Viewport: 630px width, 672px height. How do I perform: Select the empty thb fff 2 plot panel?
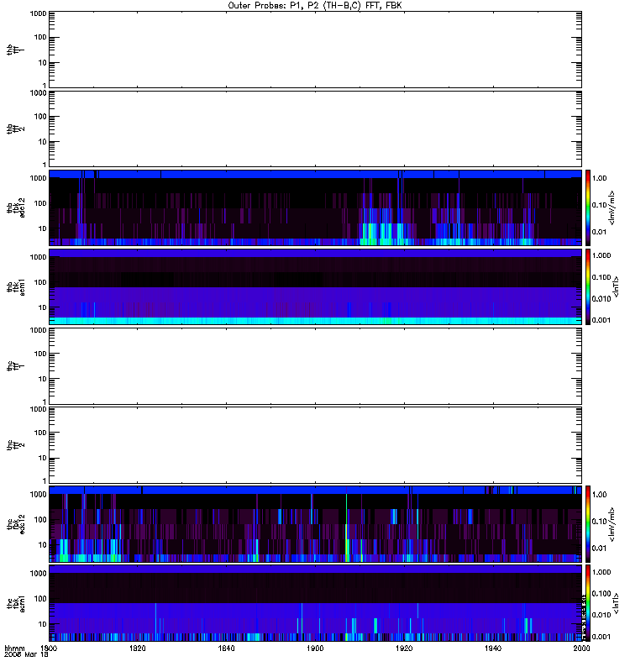coord(315,129)
